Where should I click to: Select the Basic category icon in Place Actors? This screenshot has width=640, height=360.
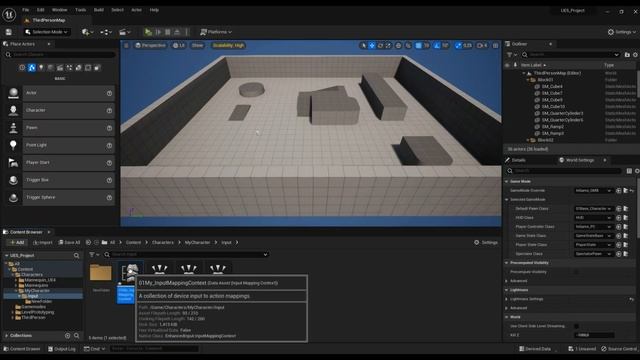[31, 68]
